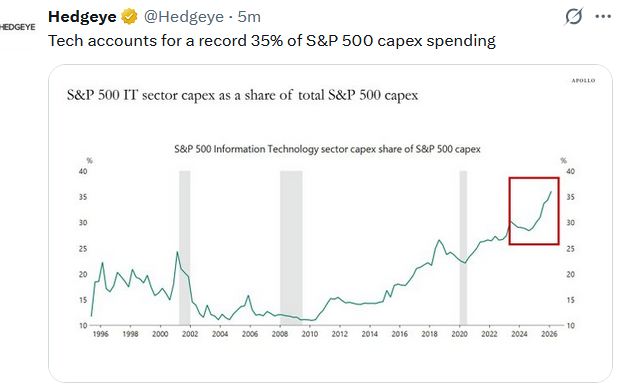619x389 pixels.
Task: Click the 2008 recession shaded bar
Action: pos(291,248)
